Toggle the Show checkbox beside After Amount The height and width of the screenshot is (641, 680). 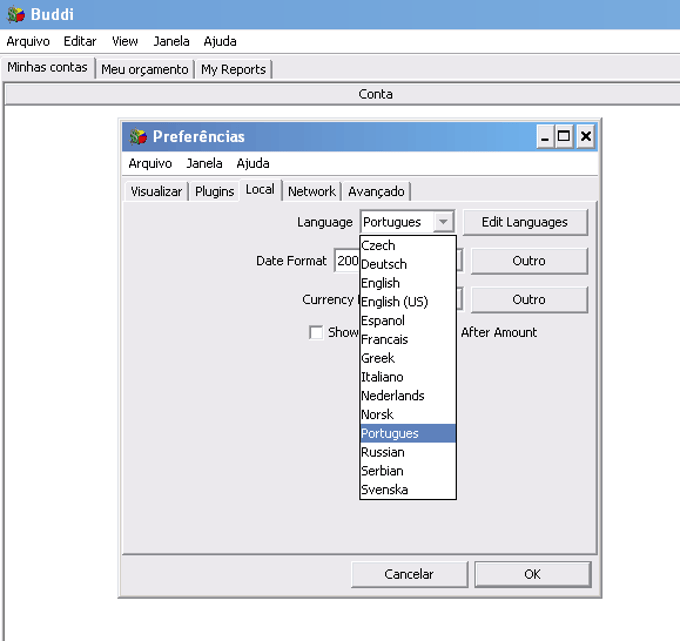point(316,333)
